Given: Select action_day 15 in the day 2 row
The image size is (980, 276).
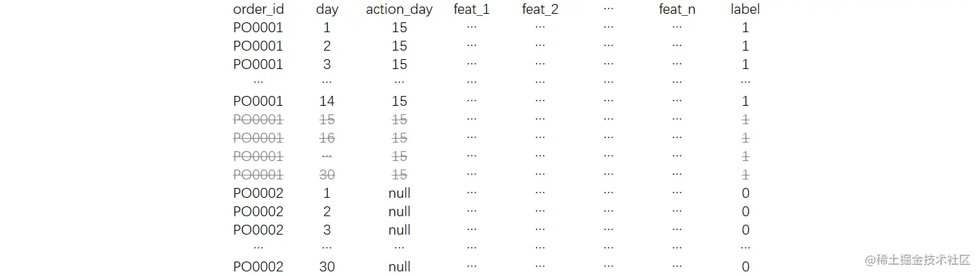Looking at the screenshot, I should tap(400, 46).
